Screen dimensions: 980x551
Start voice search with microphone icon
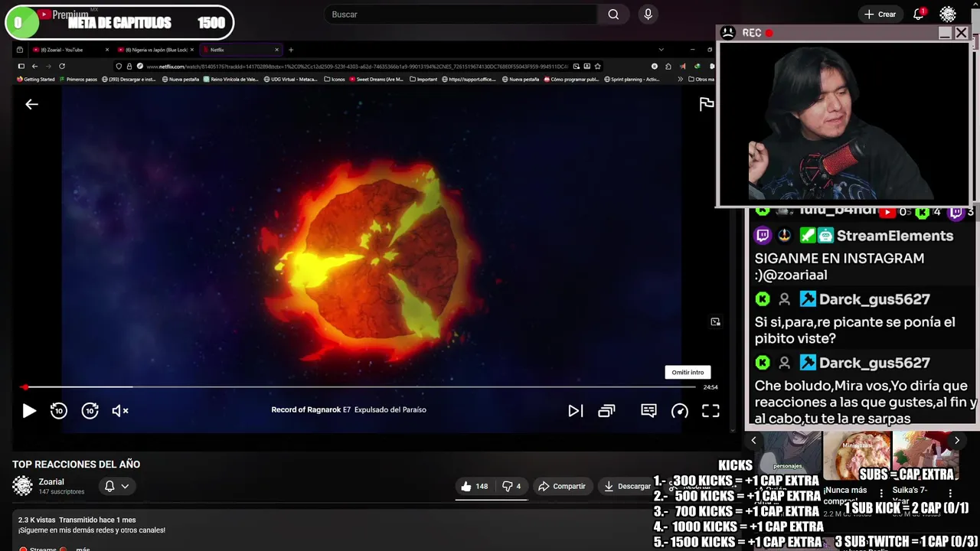point(648,15)
